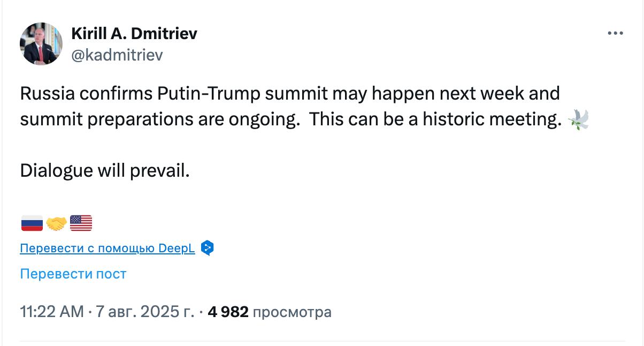This screenshot has width=644, height=346.
Task: Click the handshake emoji
Action: (56, 223)
